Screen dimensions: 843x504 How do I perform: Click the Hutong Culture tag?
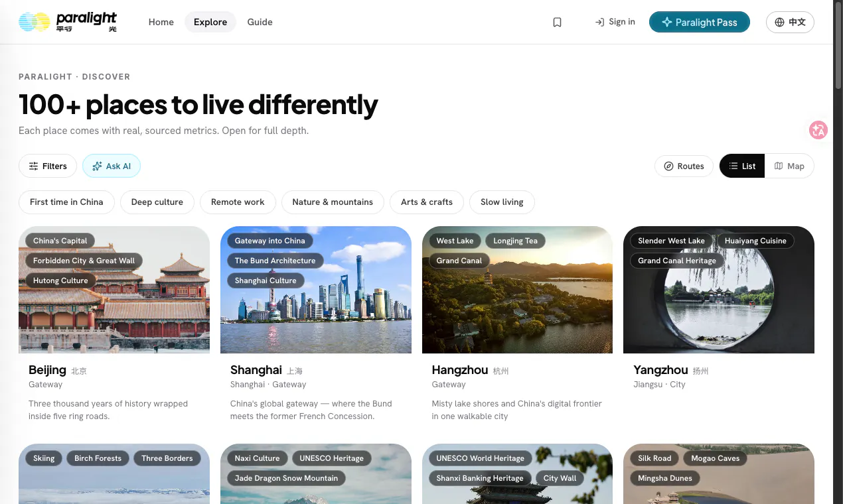pyautogui.click(x=60, y=281)
